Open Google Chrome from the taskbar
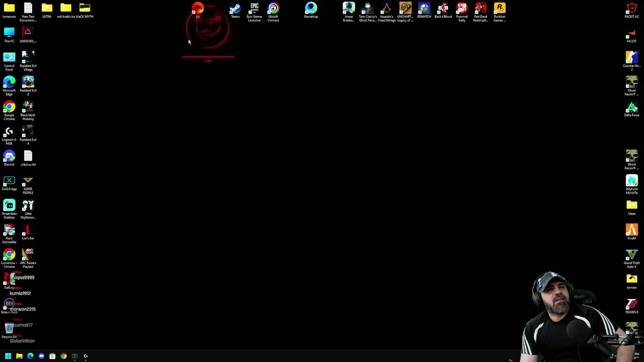 pyautogui.click(x=63, y=356)
